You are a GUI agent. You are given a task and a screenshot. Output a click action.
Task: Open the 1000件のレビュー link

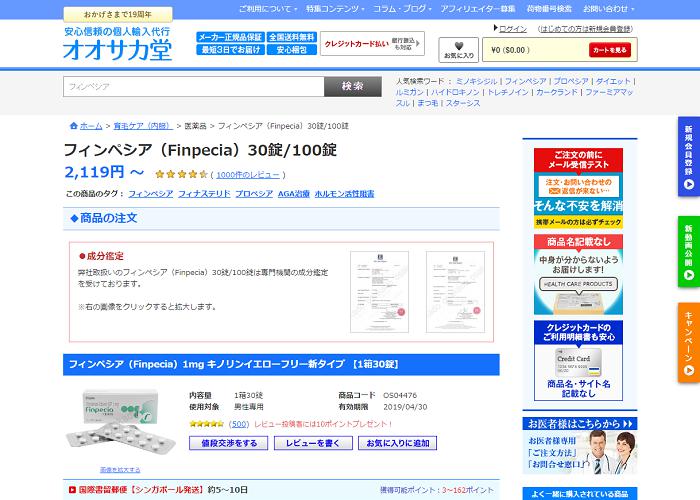coord(248,175)
